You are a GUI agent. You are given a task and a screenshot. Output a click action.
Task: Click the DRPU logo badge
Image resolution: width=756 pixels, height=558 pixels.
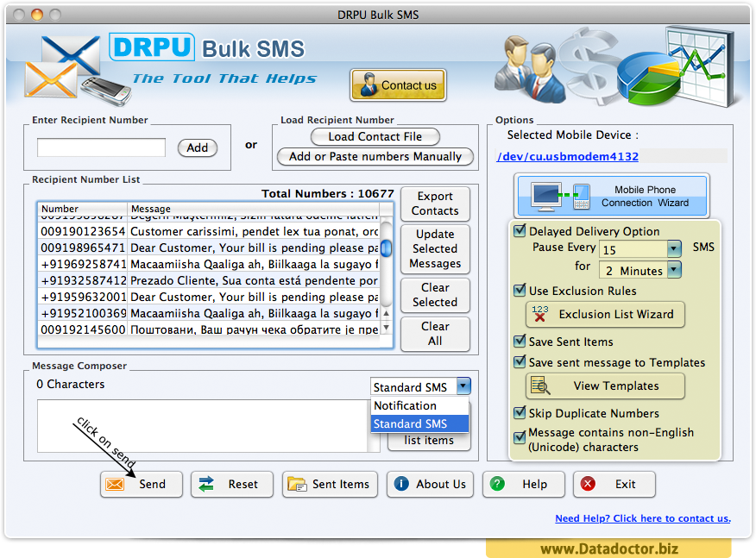(152, 47)
